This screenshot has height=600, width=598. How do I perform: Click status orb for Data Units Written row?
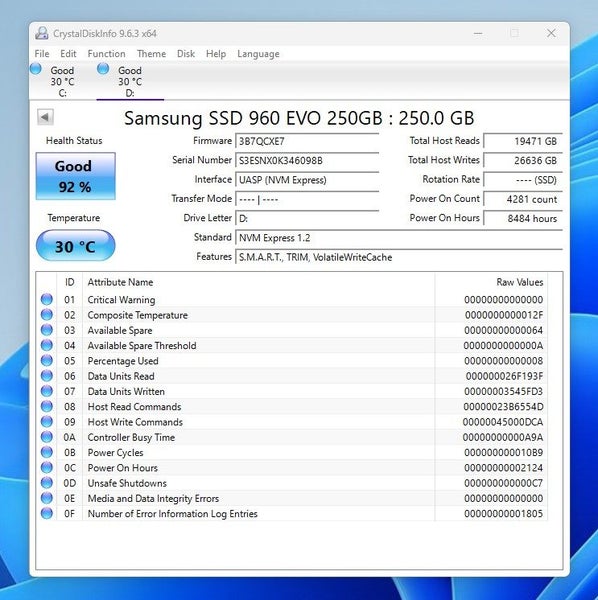tap(47, 391)
